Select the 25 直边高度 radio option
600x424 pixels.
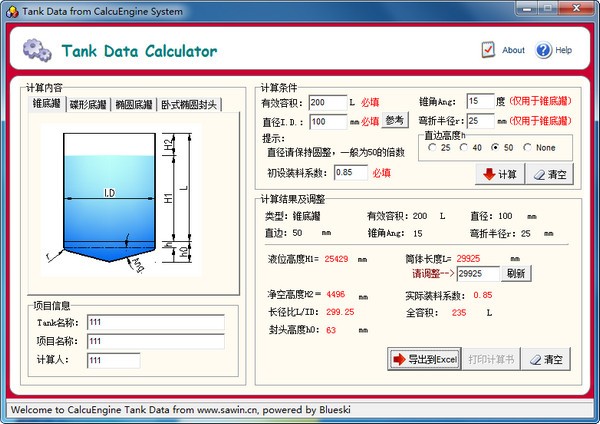(432, 147)
